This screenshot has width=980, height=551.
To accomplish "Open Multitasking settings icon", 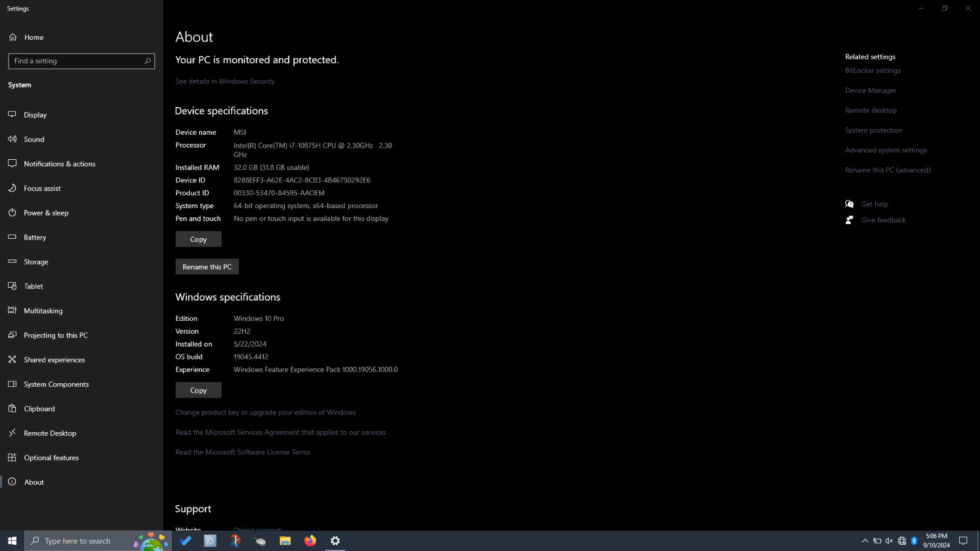I will coord(12,310).
